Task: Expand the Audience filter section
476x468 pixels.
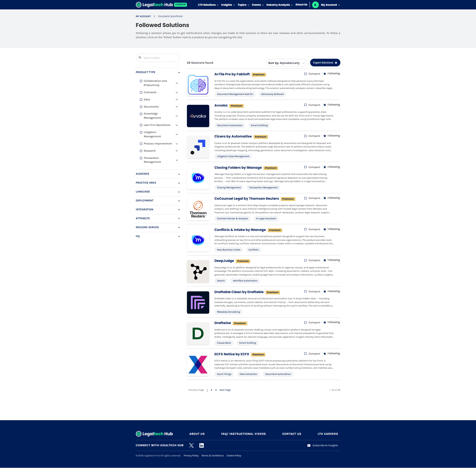Action: [158, 174]
